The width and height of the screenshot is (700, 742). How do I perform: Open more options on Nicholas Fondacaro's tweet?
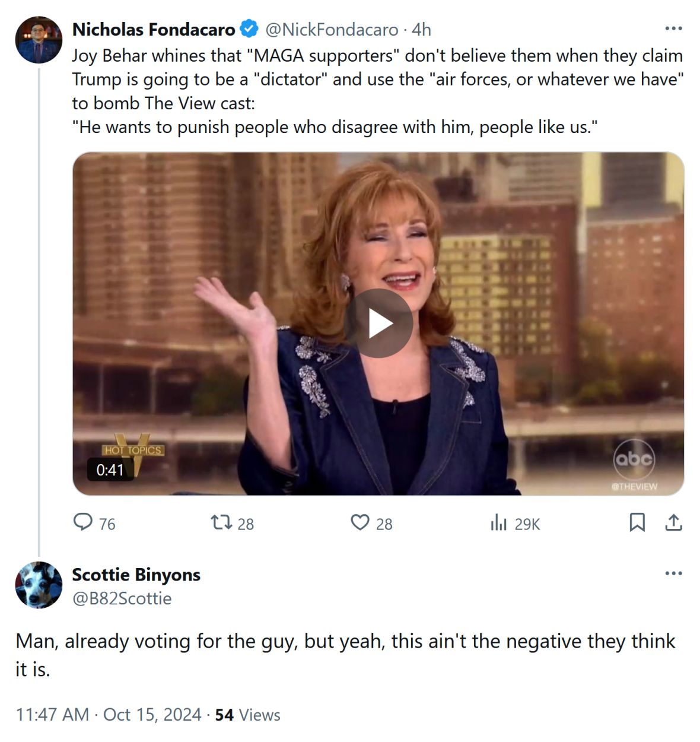pos(673,28)
